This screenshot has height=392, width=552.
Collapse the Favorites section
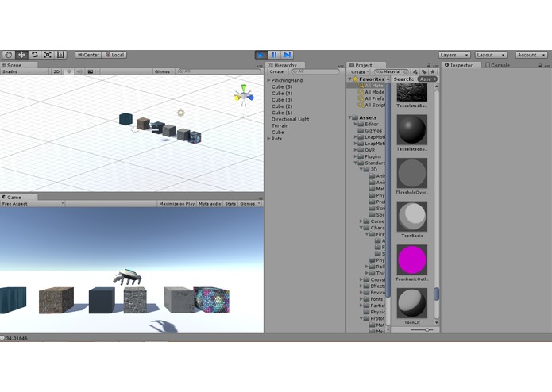[350, 79]
